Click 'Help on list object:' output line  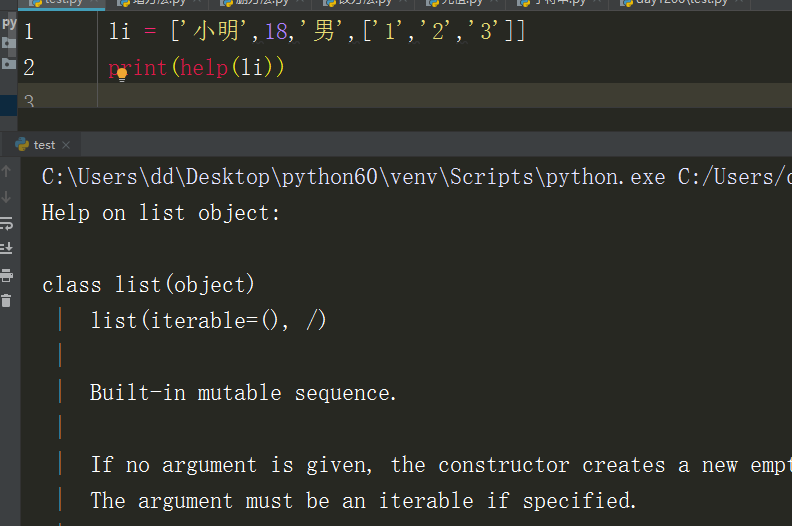[x=161, y=213]
